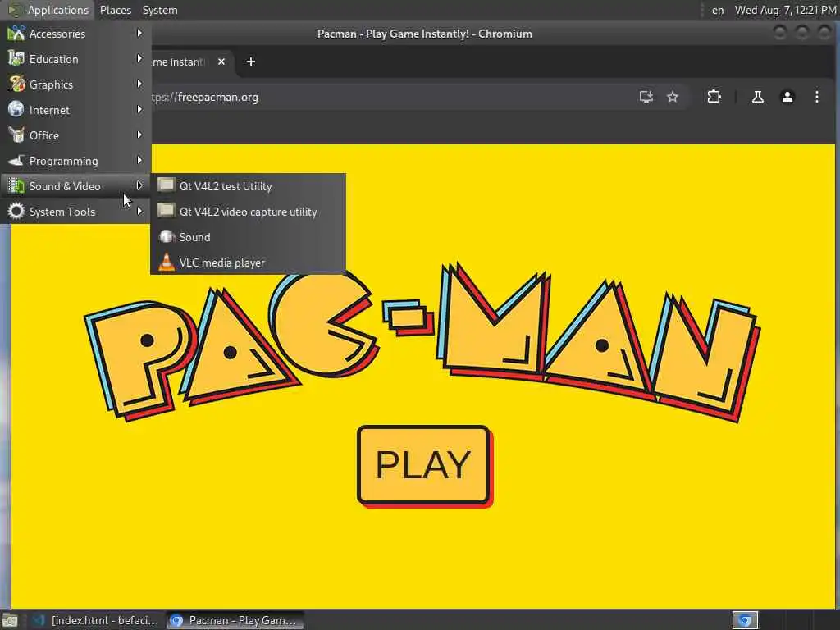
Task: Click the Qt V4L2 video capture icon
Action: [166, 211]
